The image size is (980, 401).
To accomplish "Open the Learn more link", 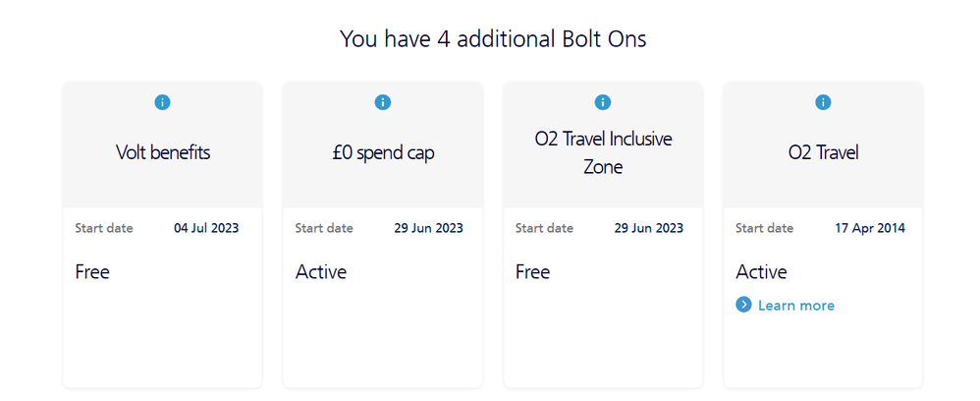I will tap(795, 306).
